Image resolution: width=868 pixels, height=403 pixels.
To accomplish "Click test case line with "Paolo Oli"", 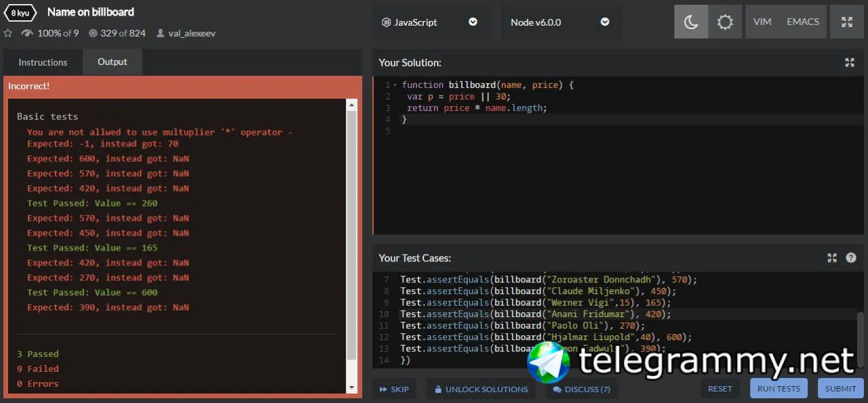I will tap(523, 325).
